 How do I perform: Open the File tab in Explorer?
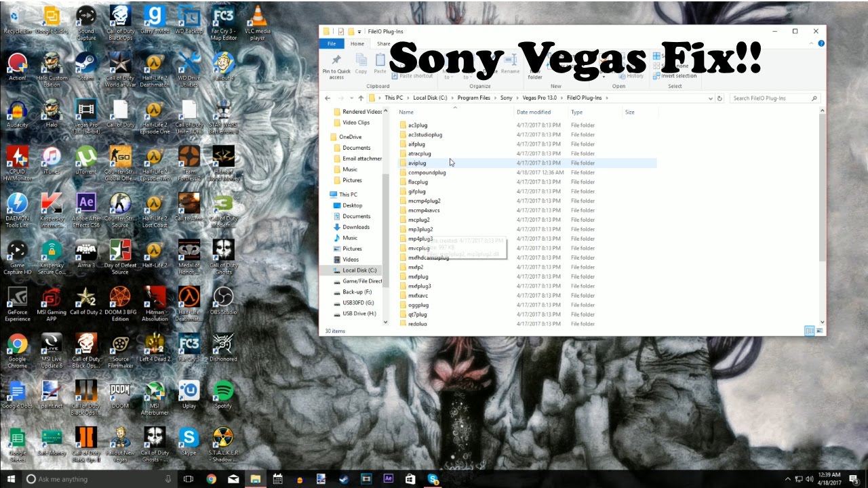(332, 43)
